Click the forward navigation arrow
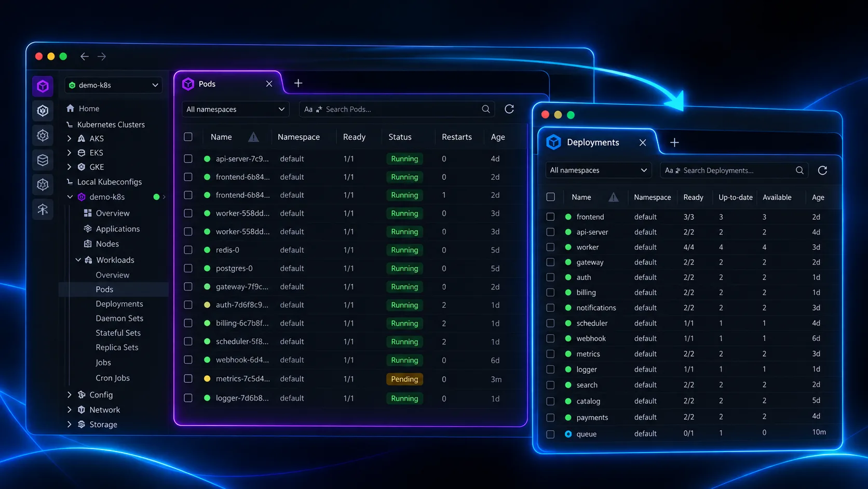The image size is (868, 489). pyautogui.click(x=102, y=56)
